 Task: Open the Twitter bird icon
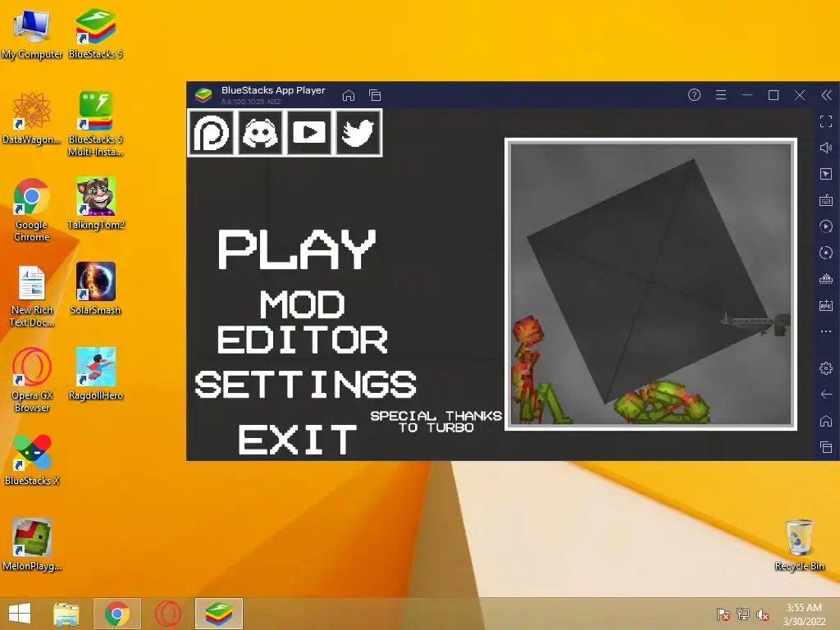point(358,132)
